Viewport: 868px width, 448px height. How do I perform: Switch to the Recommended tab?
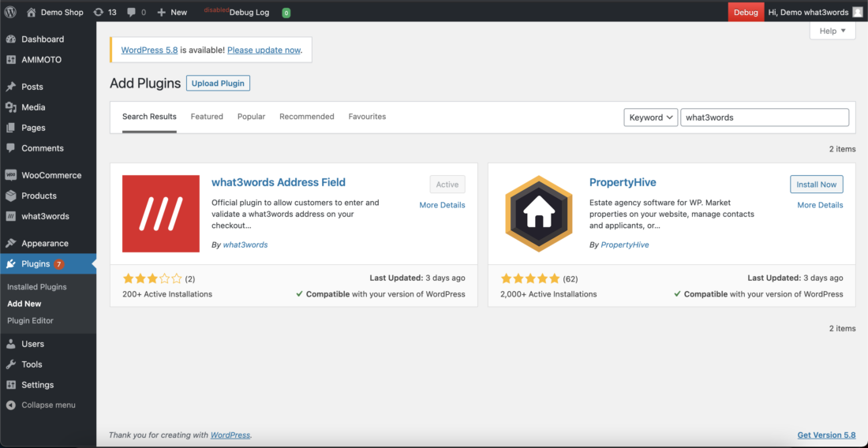coord(307,117)
